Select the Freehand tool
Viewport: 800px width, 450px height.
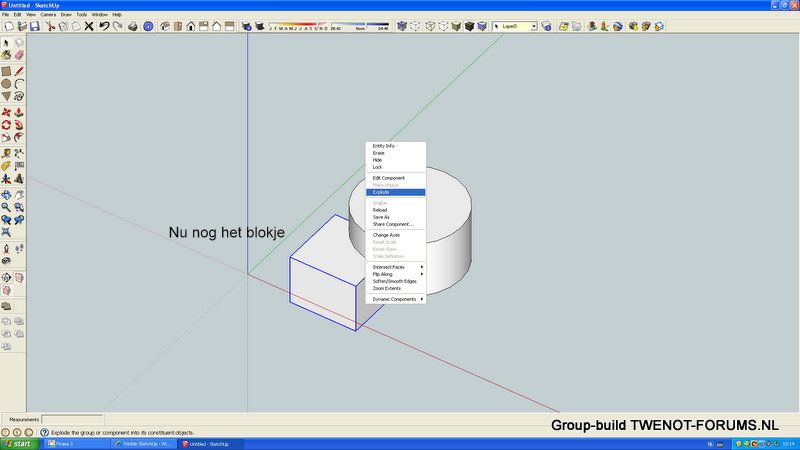[19, 96]
